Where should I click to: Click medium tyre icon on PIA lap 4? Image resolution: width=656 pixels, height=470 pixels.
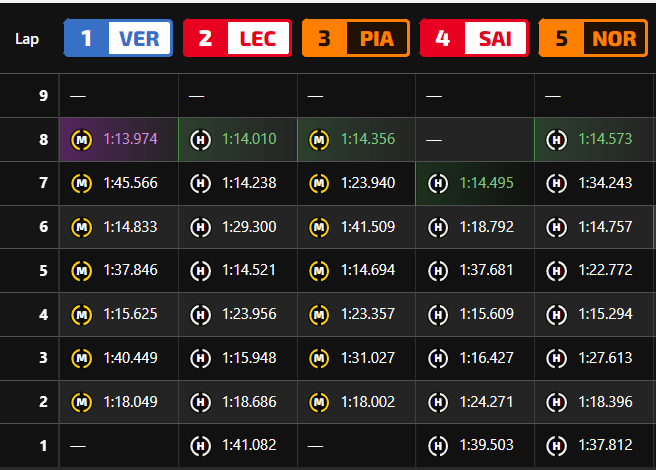pos(319,315)
